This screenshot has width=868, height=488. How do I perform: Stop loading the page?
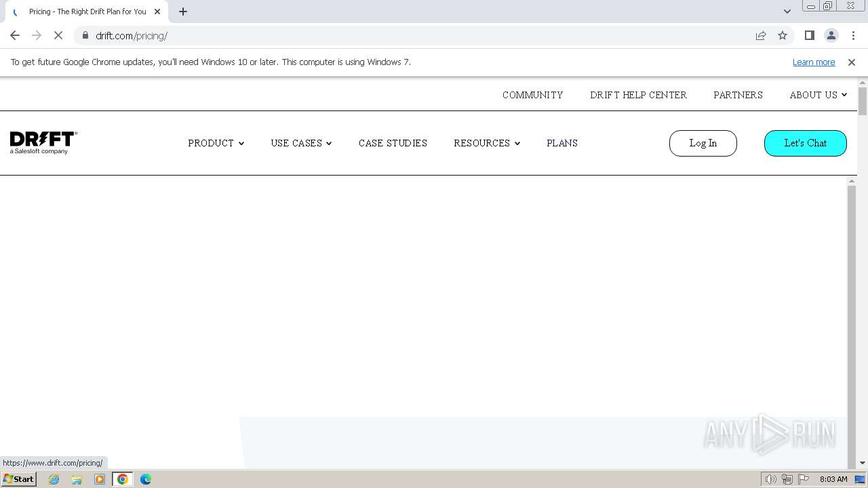pos(58,35)
